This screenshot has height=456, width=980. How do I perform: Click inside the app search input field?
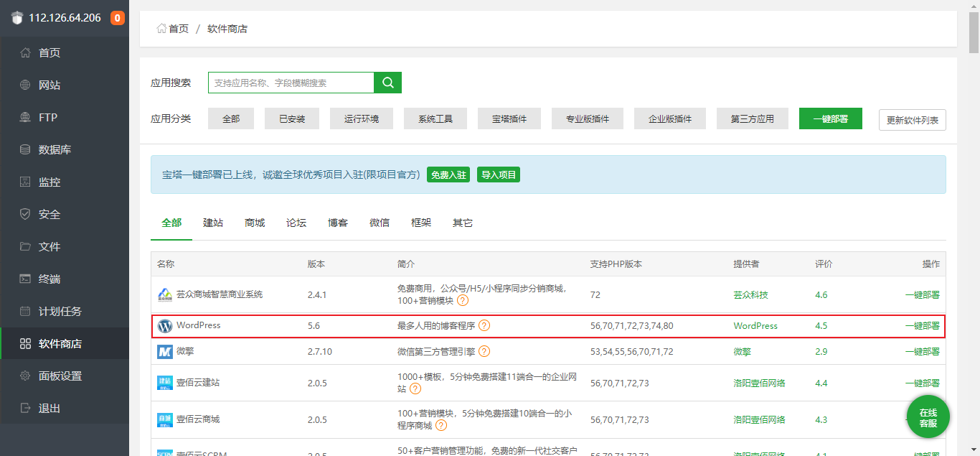click(x=287, y=83)
